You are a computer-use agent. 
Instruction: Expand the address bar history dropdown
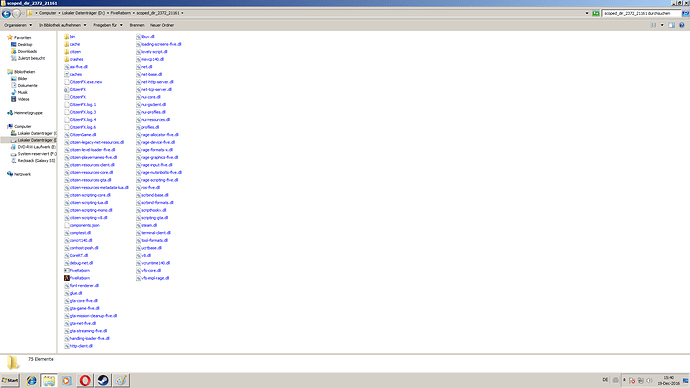point(587,13)
